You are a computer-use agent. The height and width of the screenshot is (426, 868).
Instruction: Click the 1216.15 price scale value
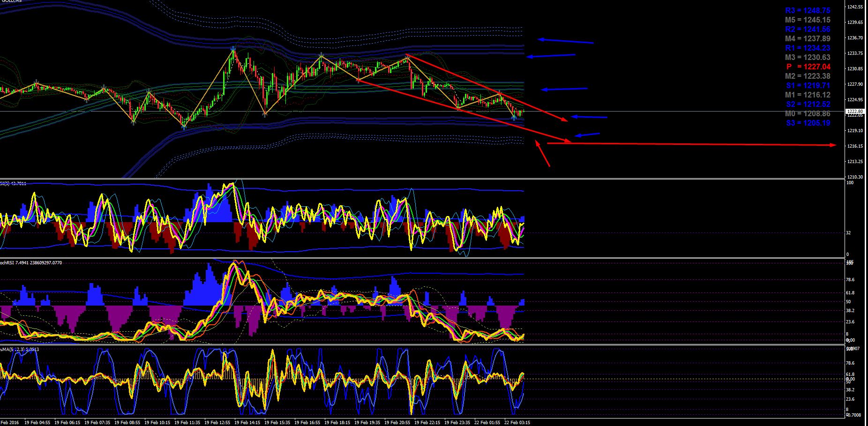click(855, 146)
